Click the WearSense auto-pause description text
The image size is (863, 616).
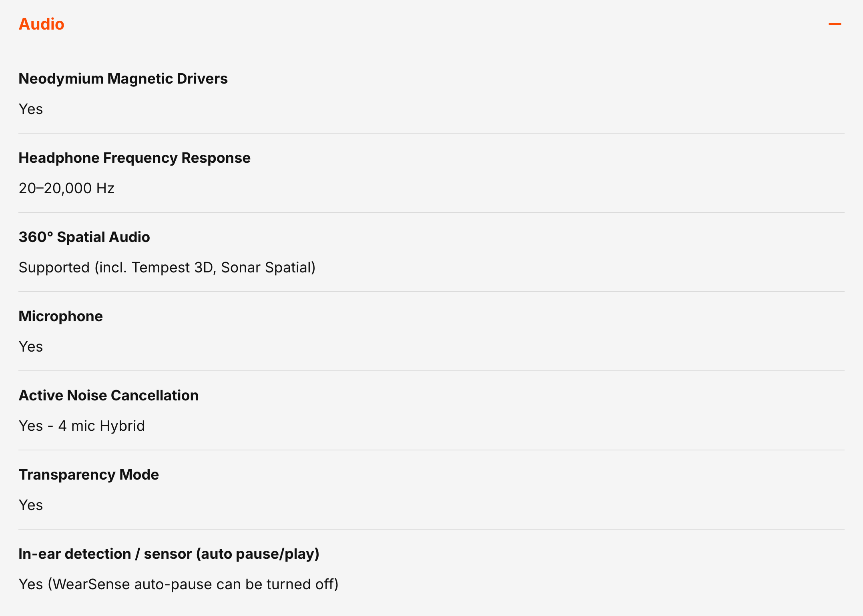[x=179, y=584]
